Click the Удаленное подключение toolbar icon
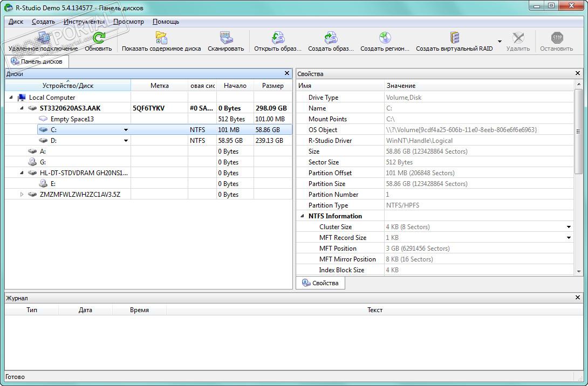Screen dimensions: 588x386 point(44,38)
